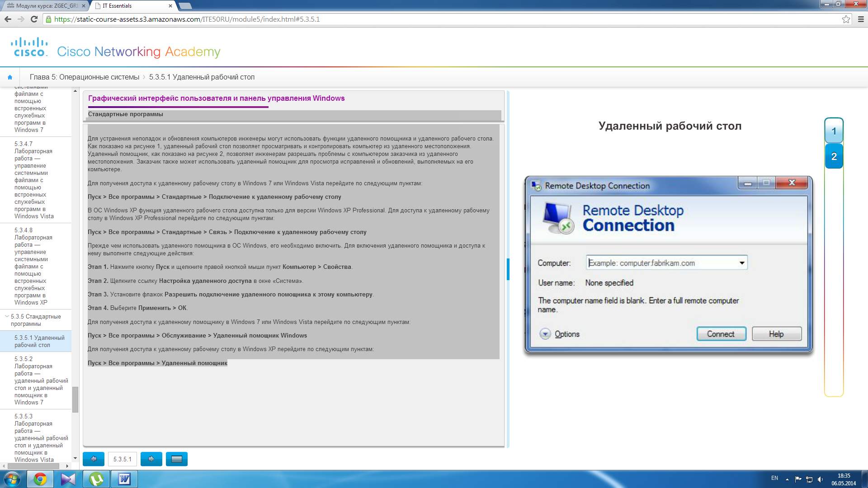Click the fullscreen rectangle button in course navigation
The image size is (868, 488).
[x=177, y=459]
